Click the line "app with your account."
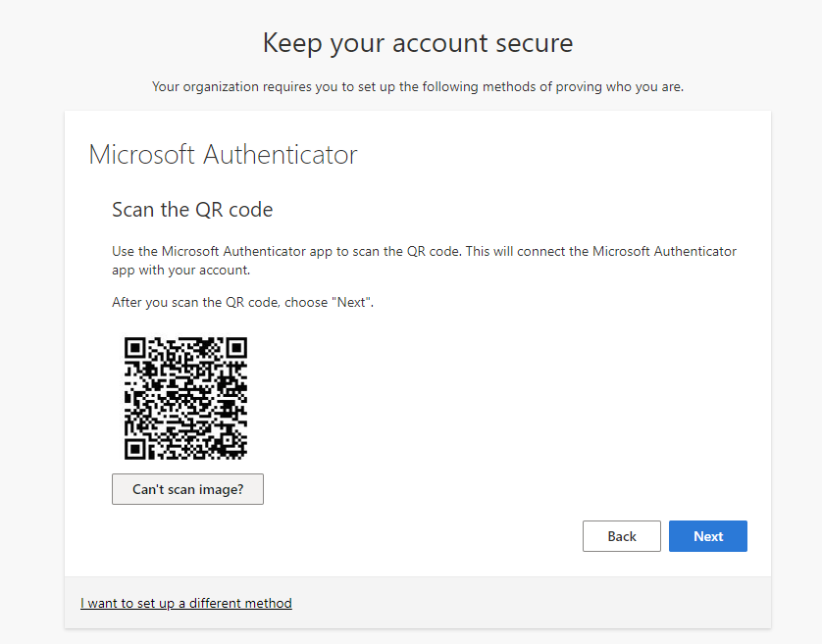The height and width of the screenshot is (644, 822). click(180, 271)
